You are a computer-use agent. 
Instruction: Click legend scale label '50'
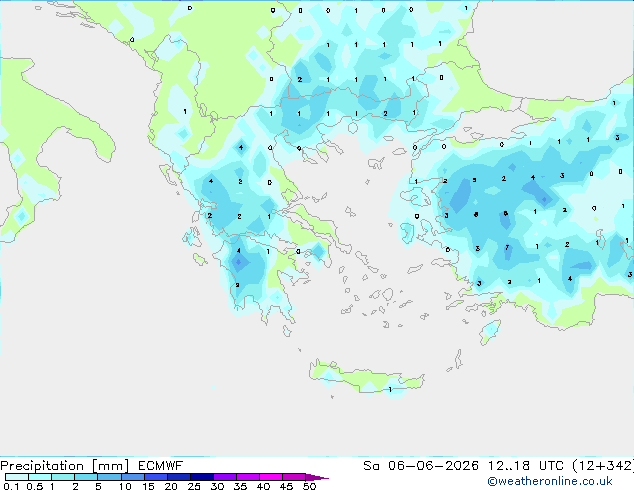pyautogui.click(x=310, y=486)
